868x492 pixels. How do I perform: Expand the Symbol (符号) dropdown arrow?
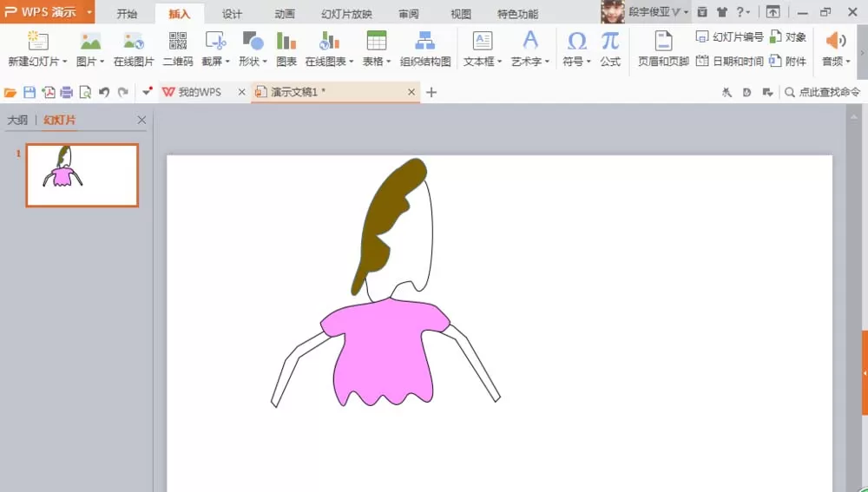(588, 62)
